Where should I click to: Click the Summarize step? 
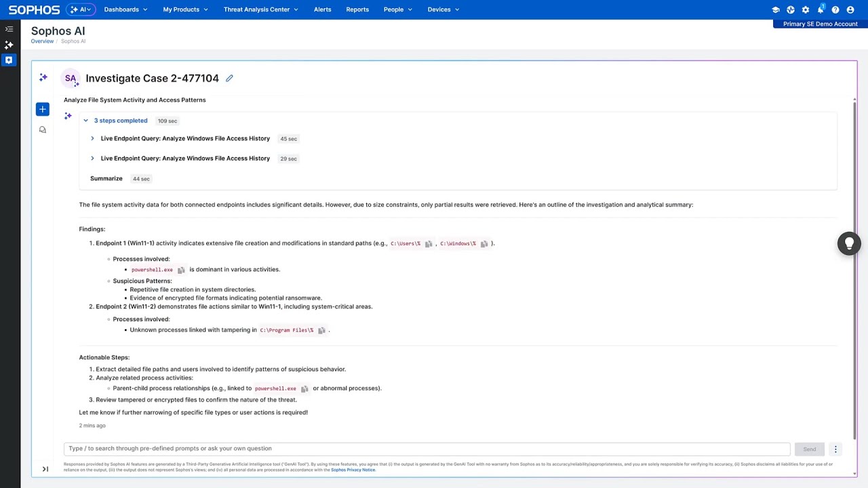(106, 179)
